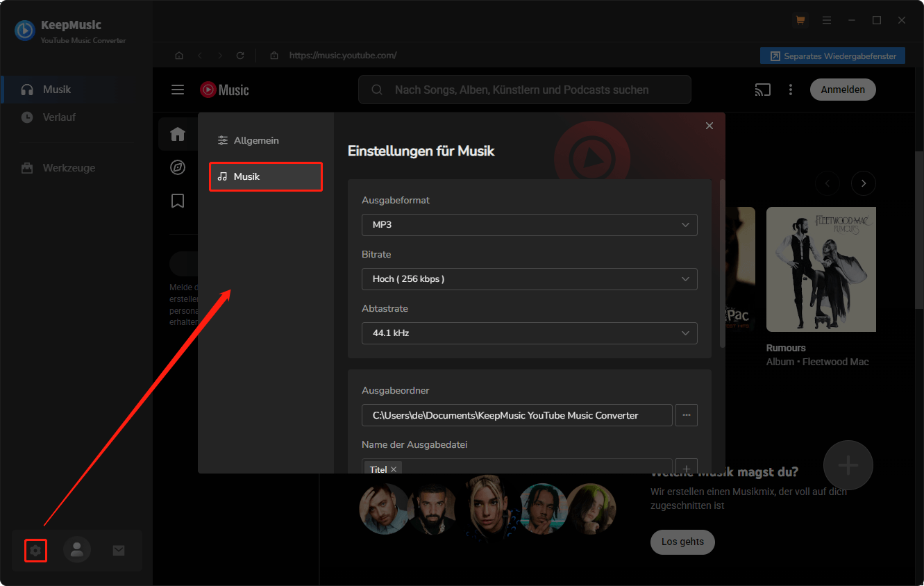The width and height of the screenshot is (924, 586).
Task: Browse output folder with the ellipsis button
Action: click(x=686, y=415)
